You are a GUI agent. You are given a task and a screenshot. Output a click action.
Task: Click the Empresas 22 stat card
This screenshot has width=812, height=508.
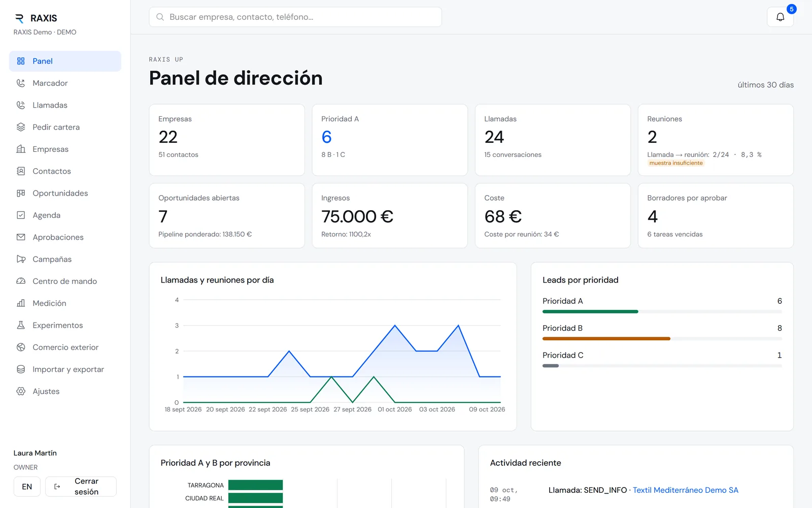tap(227, 140)
